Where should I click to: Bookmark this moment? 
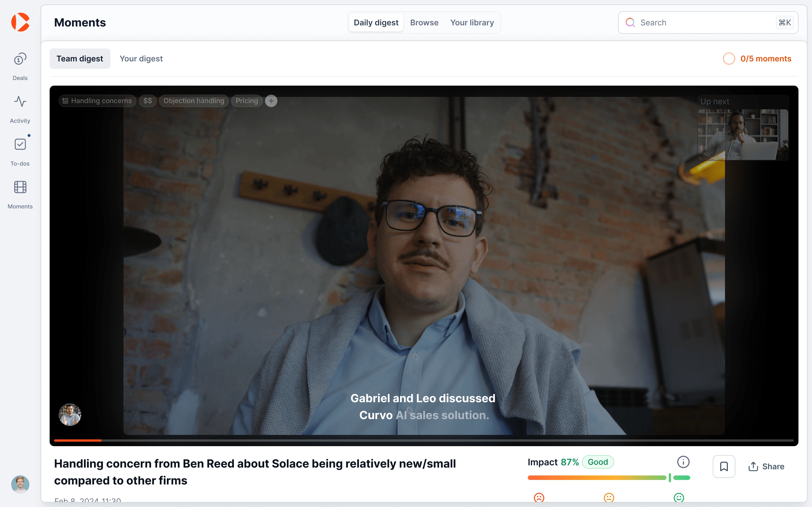(x=724, y=466)
